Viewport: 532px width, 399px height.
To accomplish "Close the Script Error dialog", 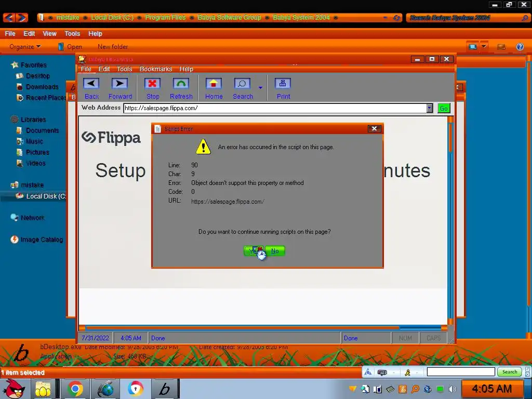I will tap(374, 129).
